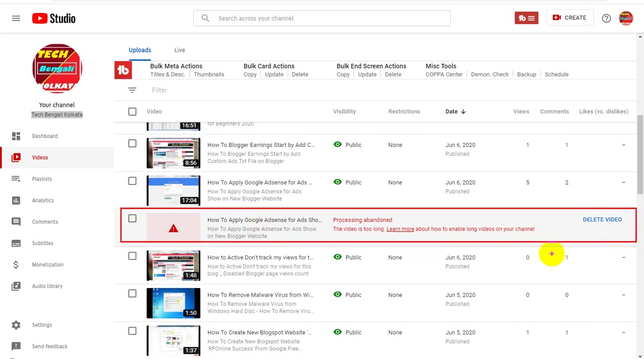The width and height of the screenshot is (644, 359).
Task: Select the Uploads tab
Action: point(140,50)
